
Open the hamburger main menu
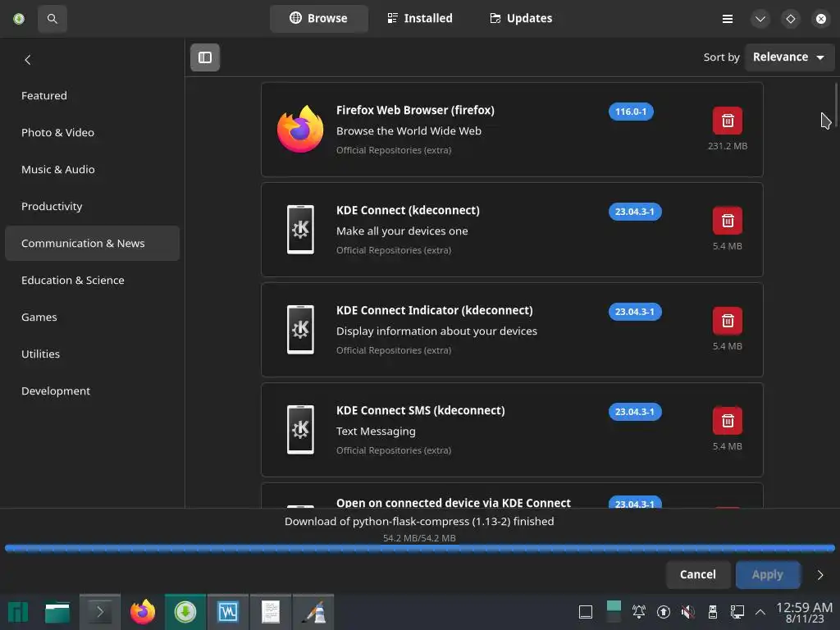pos(727,19)
